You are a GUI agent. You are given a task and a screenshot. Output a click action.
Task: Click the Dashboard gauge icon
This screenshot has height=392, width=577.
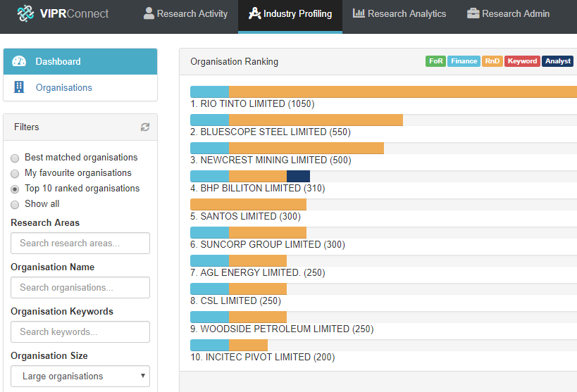(x=19, y=61)
